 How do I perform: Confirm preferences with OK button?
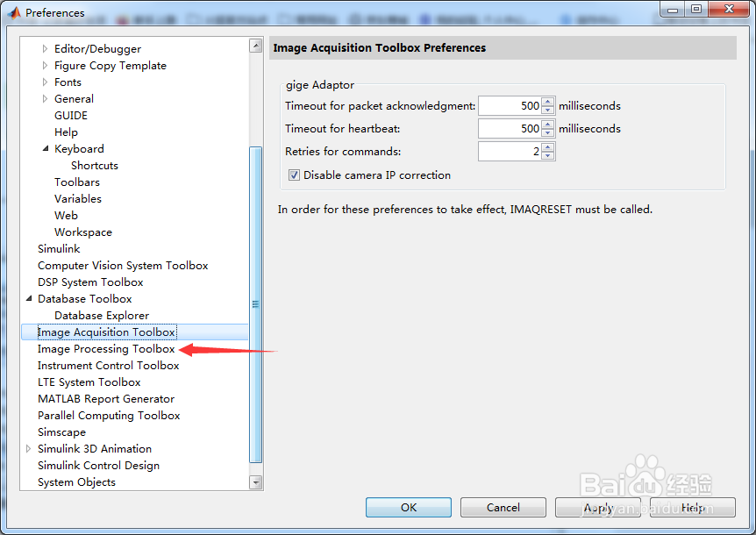[x=409, y=507]
